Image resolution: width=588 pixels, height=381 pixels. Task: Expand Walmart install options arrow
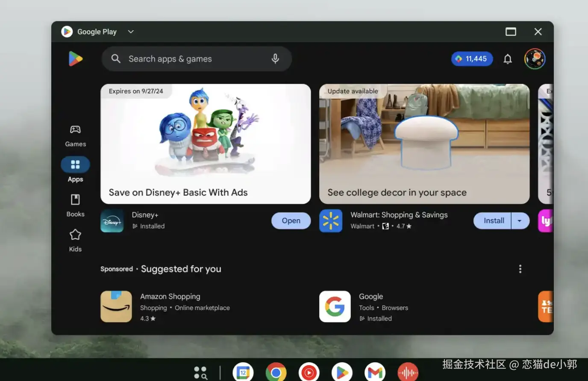(x=520, y=221)
